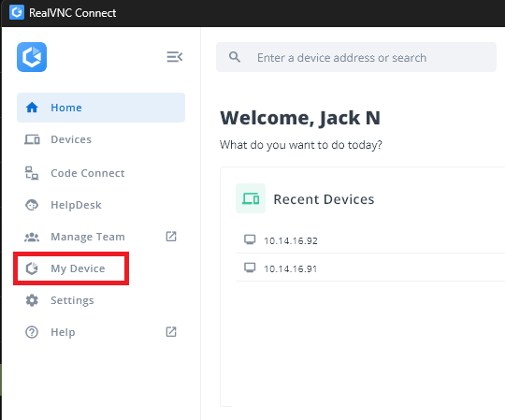Screen dimensions: 505x420
Task: Focus the device address search field
Action: pyautogui.click(x=356, y=57)
